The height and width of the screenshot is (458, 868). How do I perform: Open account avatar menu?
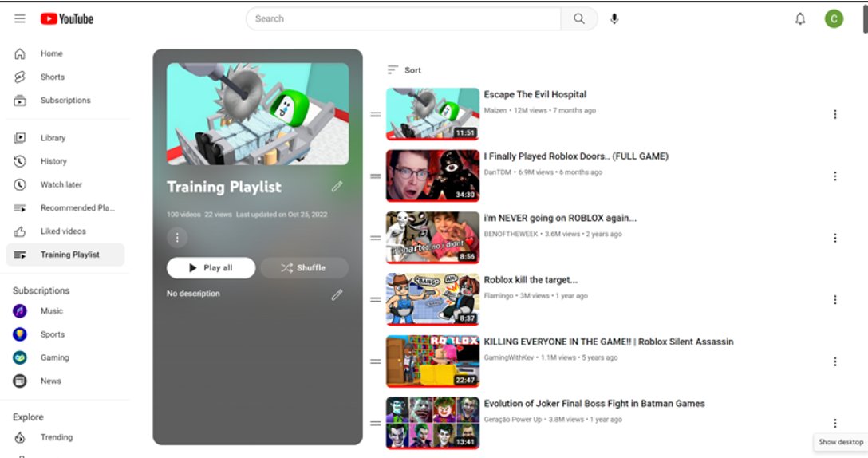click(834, 19)
